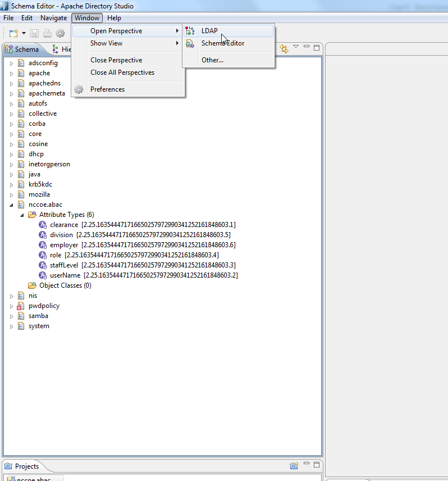Click the Print toolbar icon
This screenshot has width=448, height=481.
point(47,33)
